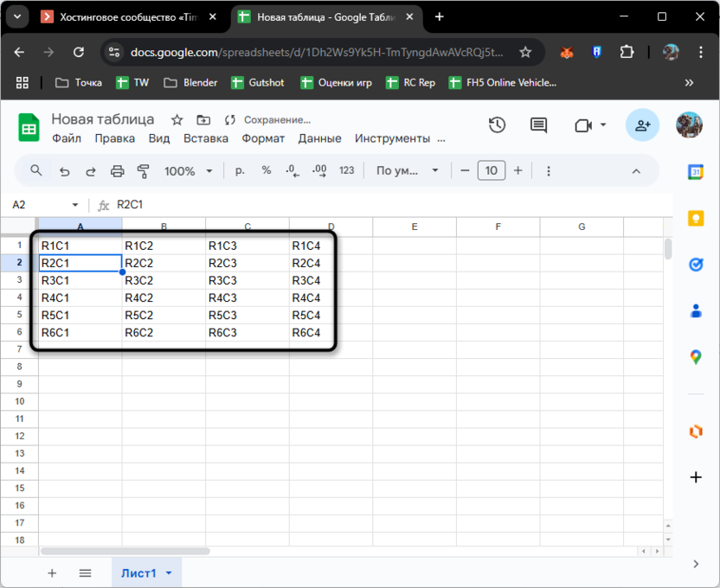Undo the last action
The height and width of the screenshot is (588, 720).
(64, 170)
